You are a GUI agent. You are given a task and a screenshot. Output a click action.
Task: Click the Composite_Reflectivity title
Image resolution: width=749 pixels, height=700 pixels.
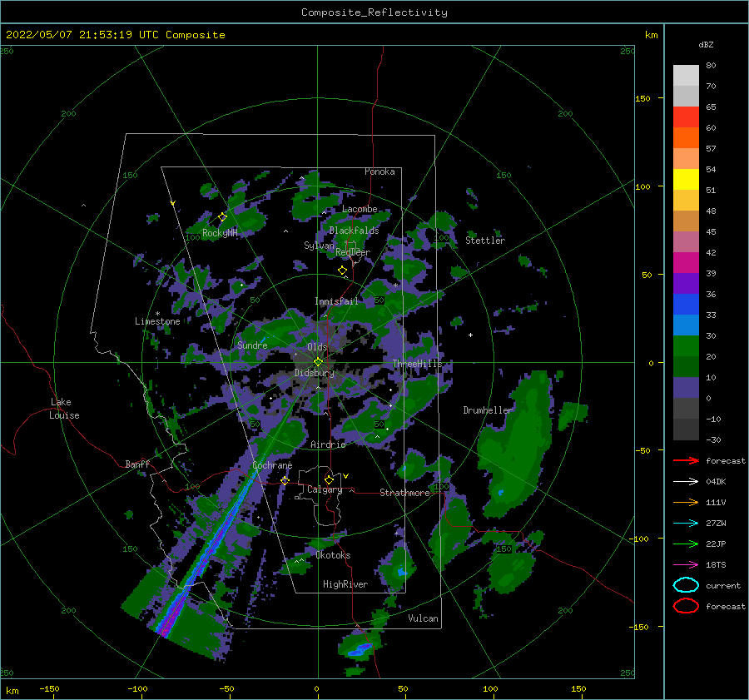[x=374, y=12]
